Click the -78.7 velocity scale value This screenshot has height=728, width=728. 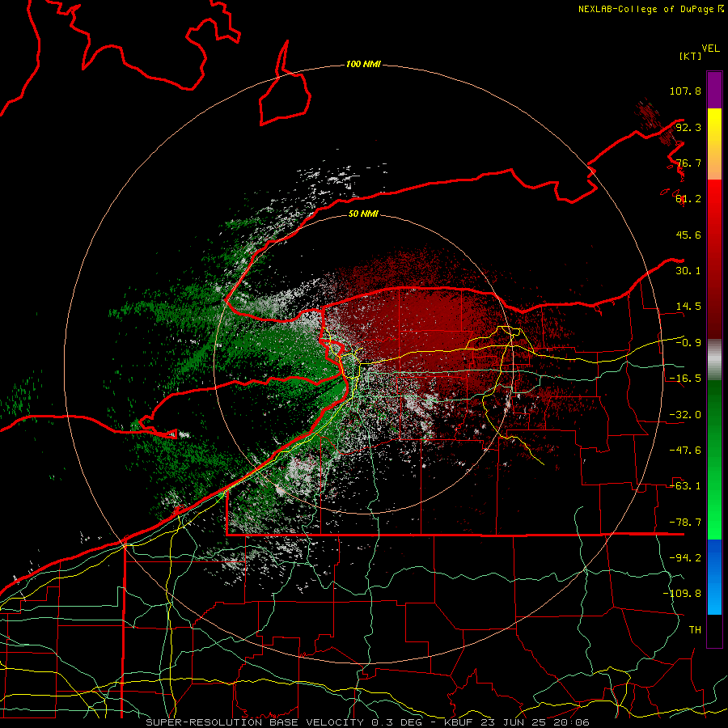(685, 523)
